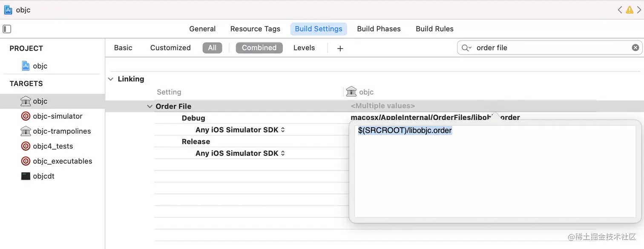Click the Order File setting name
Image resolution: width=644 pixels, height=249 pixels.
(173, 106)
